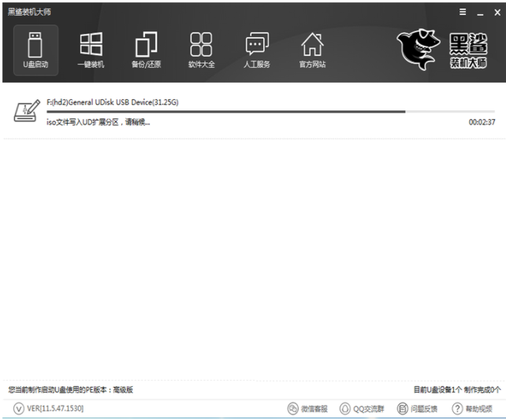The image size is (506, 420).
Task: Click the version check V icon
Action: [19, 408]
